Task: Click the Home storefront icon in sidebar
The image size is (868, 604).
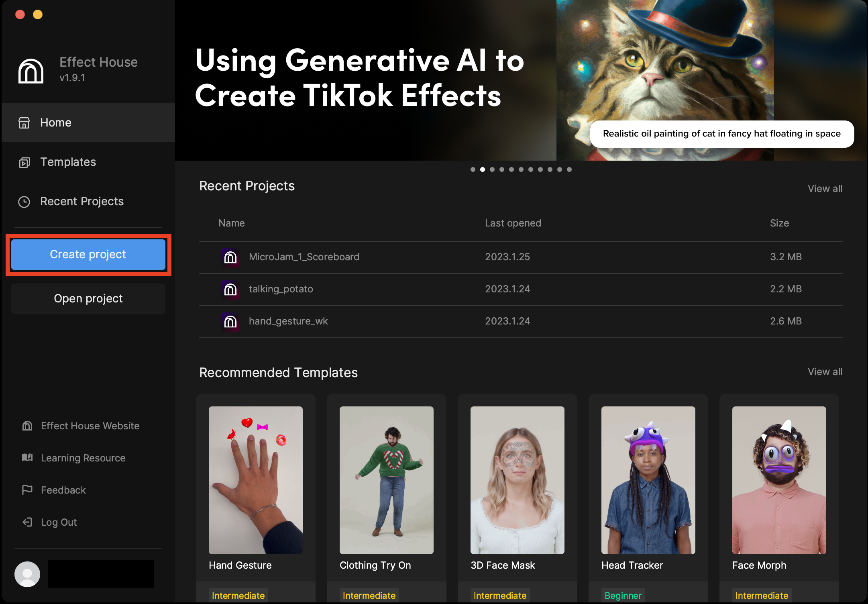Action: coord(24,122)
